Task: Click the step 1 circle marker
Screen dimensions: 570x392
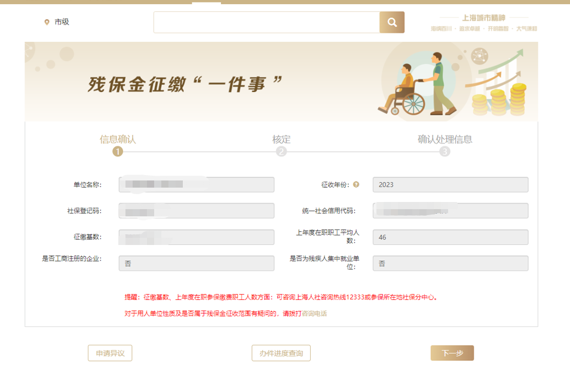Action: pyautogui.click(x=118, y=152)
